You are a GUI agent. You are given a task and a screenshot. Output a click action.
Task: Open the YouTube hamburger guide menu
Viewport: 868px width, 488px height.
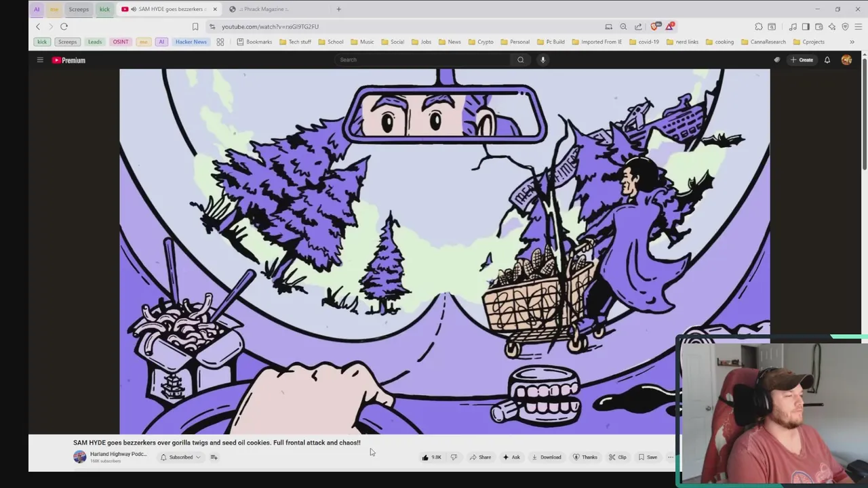point(40,60)
